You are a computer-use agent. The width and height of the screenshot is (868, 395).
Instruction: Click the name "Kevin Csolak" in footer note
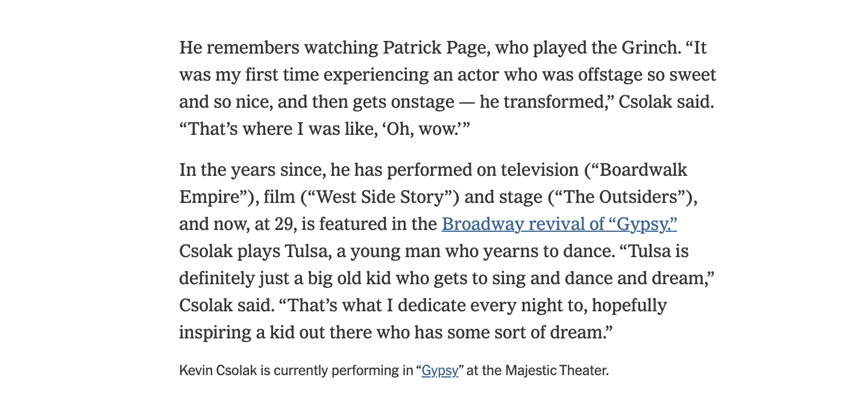(218, 370)
